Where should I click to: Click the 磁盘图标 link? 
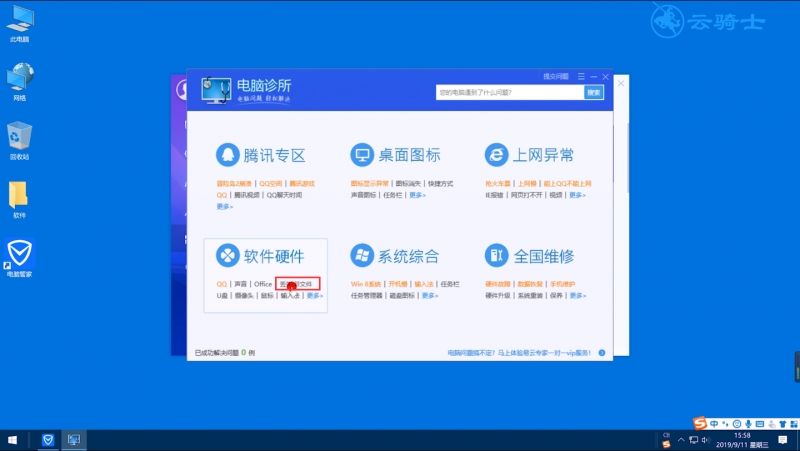click(x=402, y=295)
